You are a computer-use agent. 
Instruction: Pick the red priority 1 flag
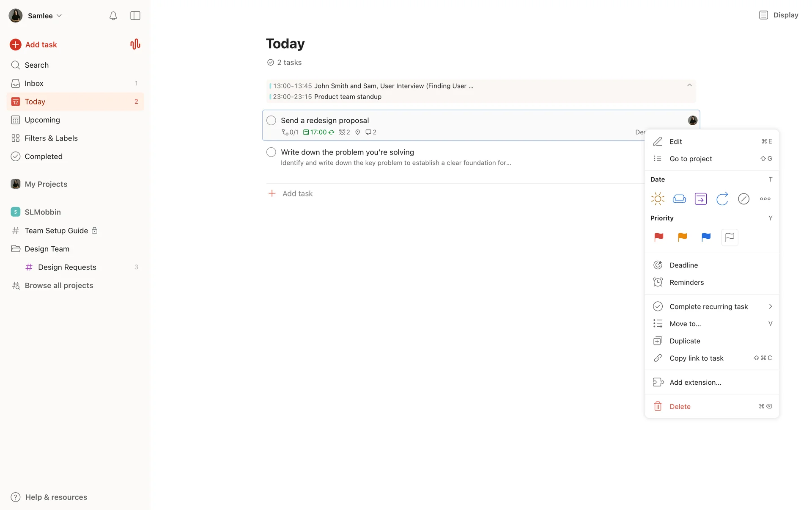[659, 237]
